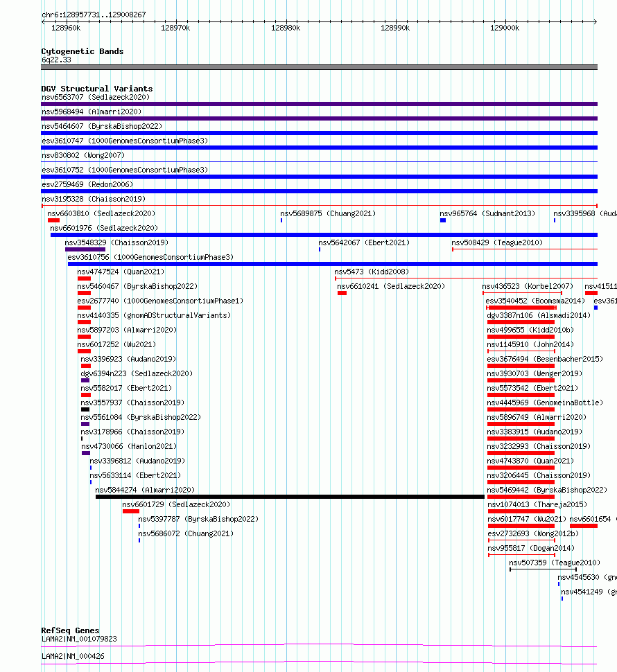Select the esv2732693 (Wong2012b) label
This screenshot has height=672, width=617.
click(533, 534)
